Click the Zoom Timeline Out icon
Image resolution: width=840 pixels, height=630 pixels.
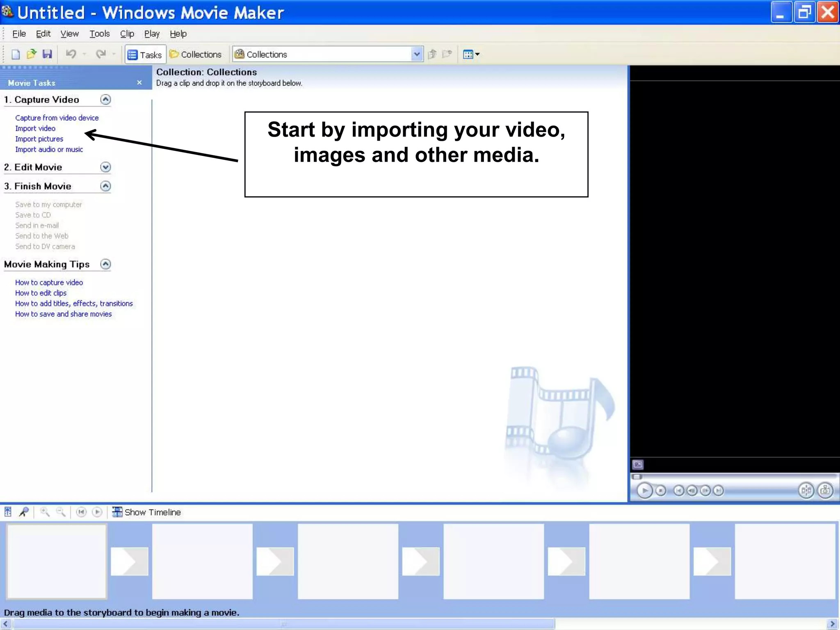(61, 512)
